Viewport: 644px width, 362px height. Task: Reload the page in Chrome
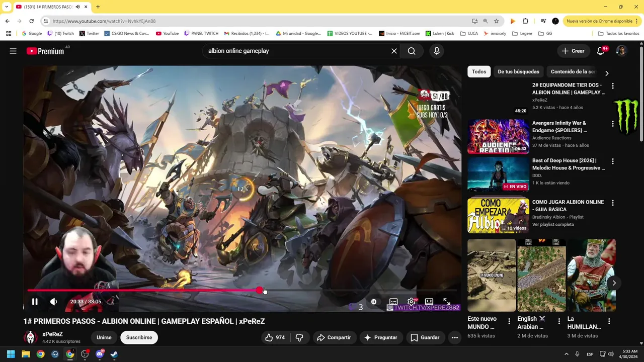pos(31,21)
